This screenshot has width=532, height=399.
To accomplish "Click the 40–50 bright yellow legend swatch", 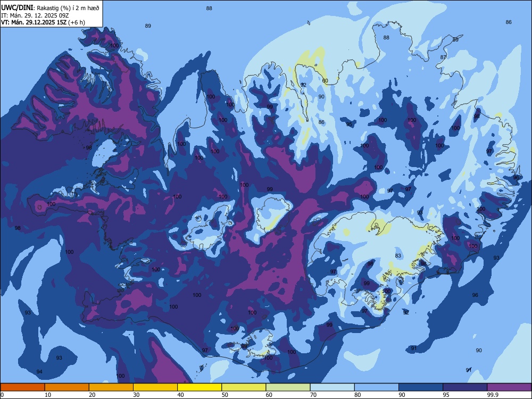I will tap(199, 387).
